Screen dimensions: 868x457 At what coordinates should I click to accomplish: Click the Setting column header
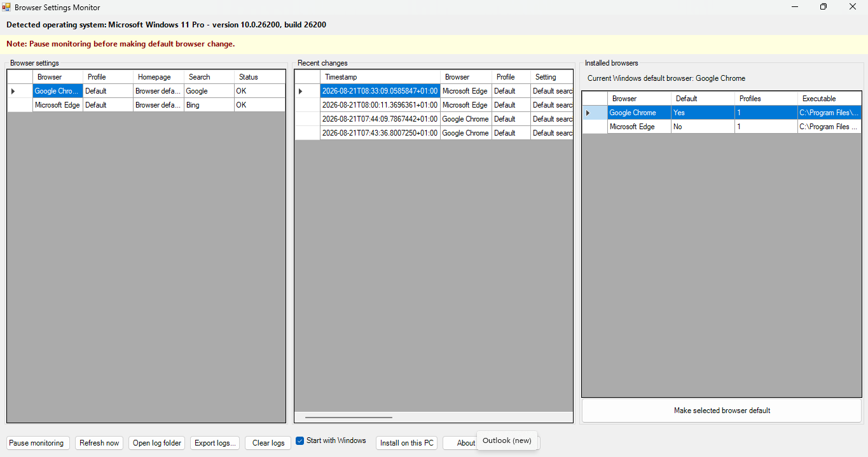tap(551, 77)
